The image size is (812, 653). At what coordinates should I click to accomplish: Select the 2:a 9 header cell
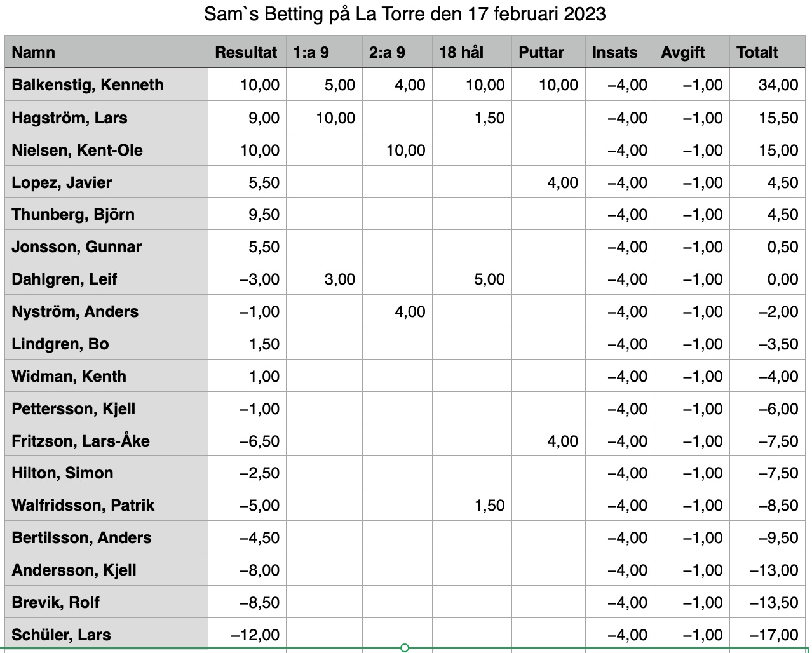tap(397, 52)
